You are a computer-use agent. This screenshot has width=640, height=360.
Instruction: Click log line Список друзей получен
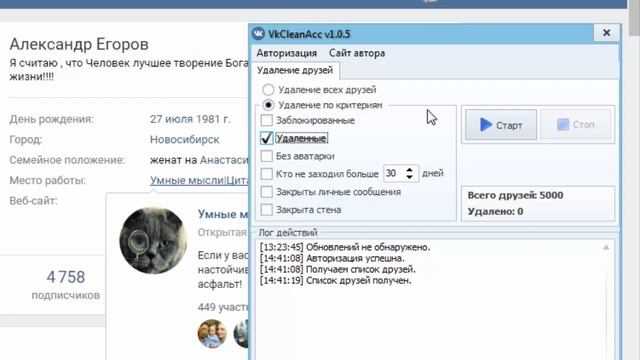336,280
